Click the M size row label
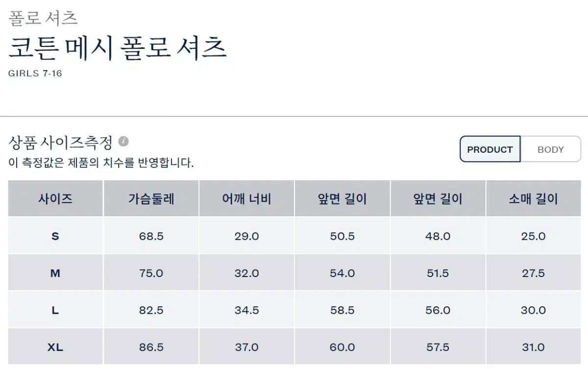 (x=55, y=274)
